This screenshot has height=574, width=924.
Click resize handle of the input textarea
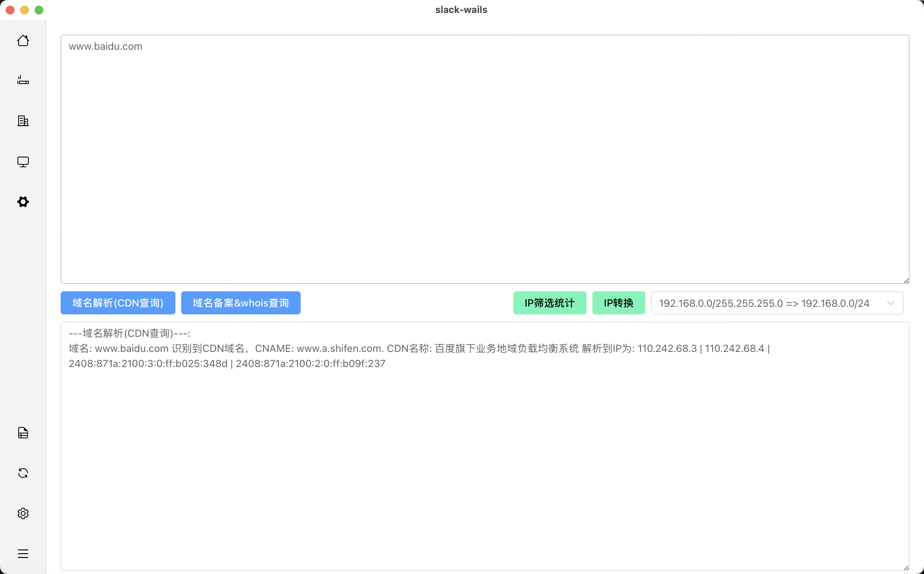click(906, 281)
